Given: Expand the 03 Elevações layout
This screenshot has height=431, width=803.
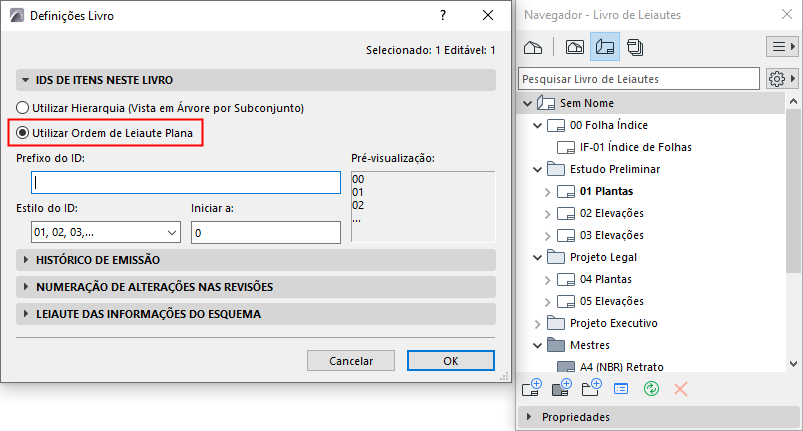Looking at the screenshot, I should point(547,236).
